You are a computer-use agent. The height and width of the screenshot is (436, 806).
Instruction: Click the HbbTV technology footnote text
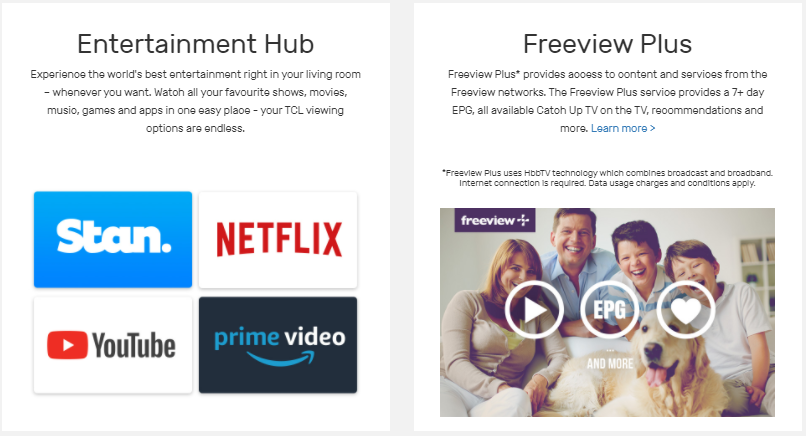coord(608,178)
